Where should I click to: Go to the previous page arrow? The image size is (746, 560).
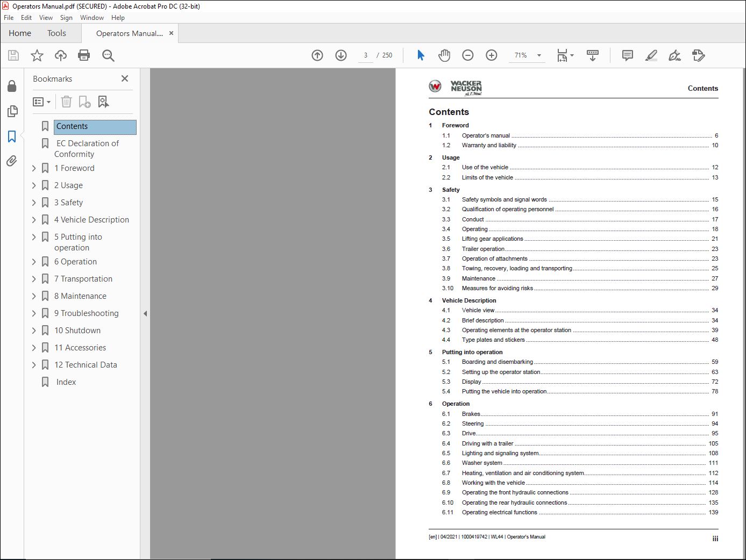click(317, 55)
